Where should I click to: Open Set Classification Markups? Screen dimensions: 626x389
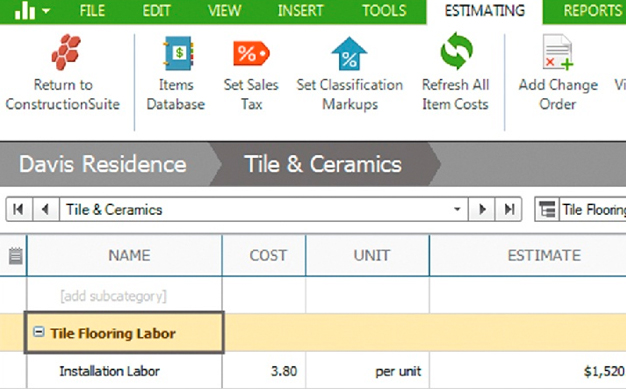coord(349,54)
